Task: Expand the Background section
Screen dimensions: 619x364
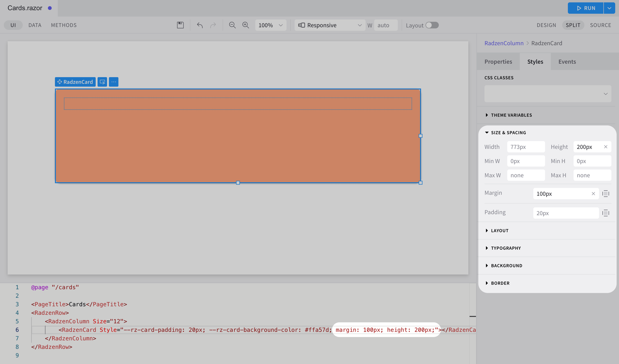Action: tap(506, 266)
